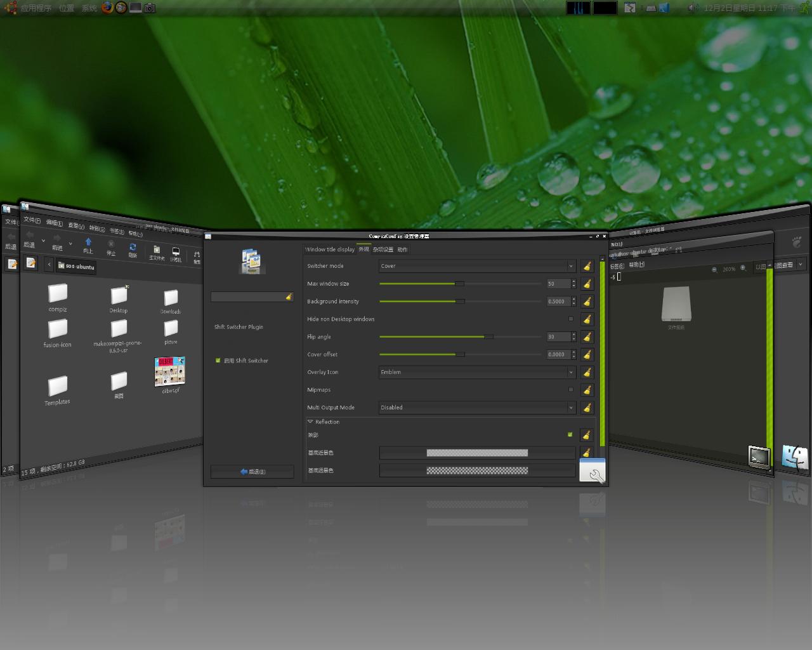Toggle 启用 Shift Switcher checkbox
The image size is (812, 650).
[218, 361]
